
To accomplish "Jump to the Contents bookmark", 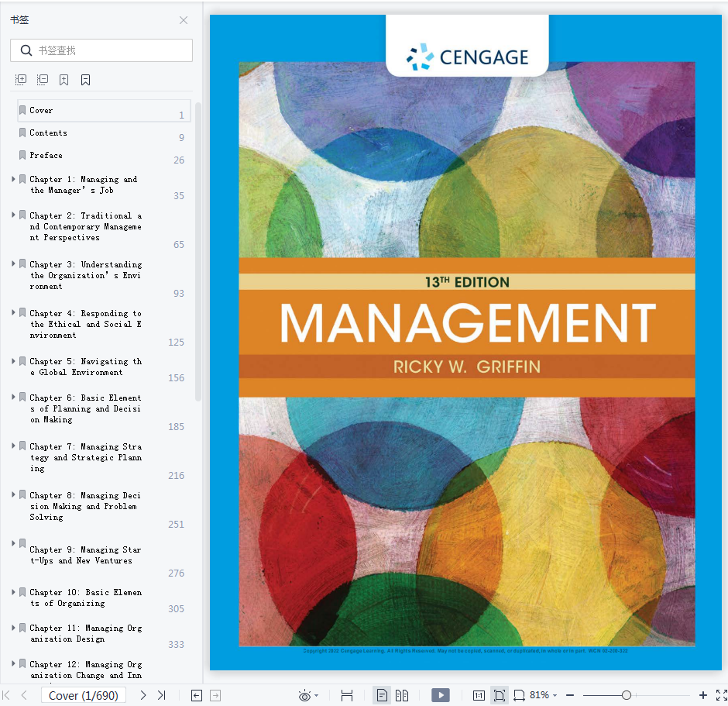I will 48,133.
